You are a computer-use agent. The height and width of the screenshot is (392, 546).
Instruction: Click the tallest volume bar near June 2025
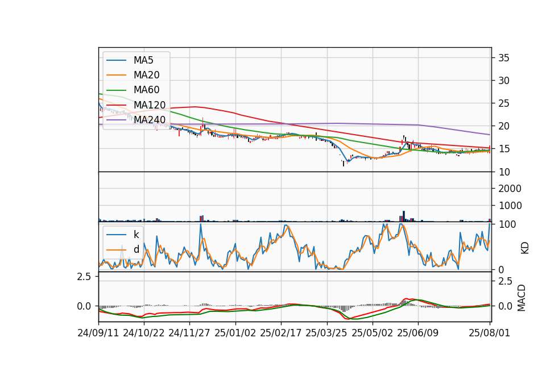pos(404,216)
